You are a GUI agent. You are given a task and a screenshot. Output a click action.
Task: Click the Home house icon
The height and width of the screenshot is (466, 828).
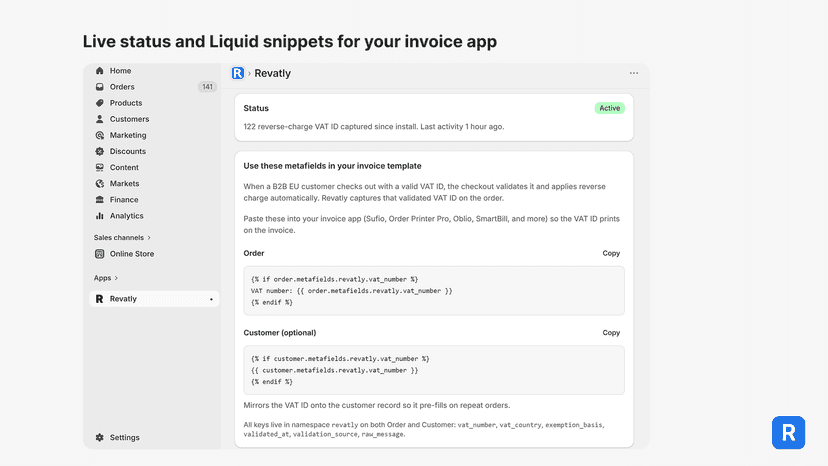(x=99, y=71)
